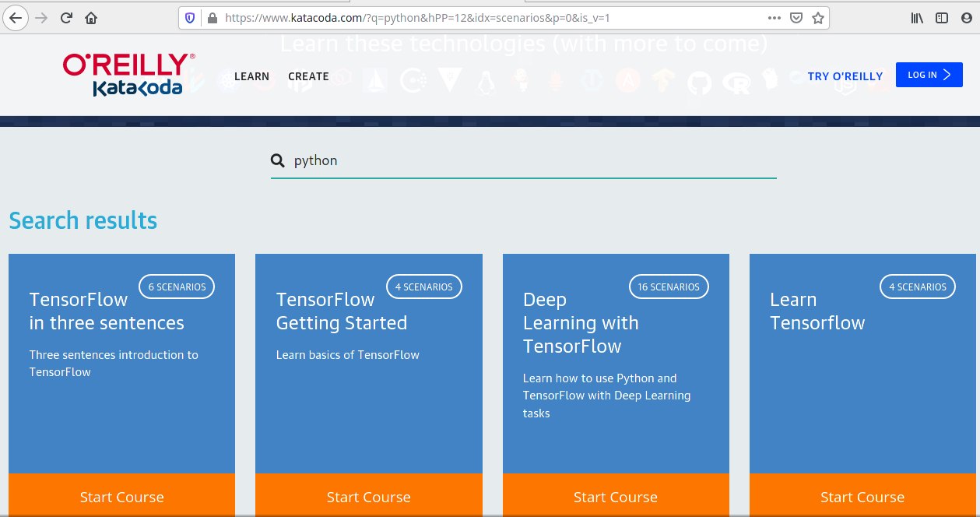Bookmark this page with the star icon
Image resolution: width=980 pixels, height=517 pixels.
(817, 17)
